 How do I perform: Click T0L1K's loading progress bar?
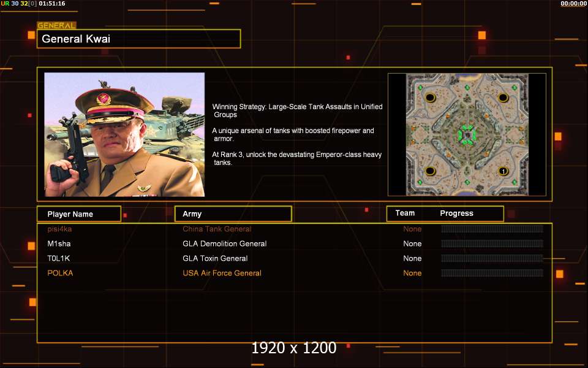[x=492, y=258]
